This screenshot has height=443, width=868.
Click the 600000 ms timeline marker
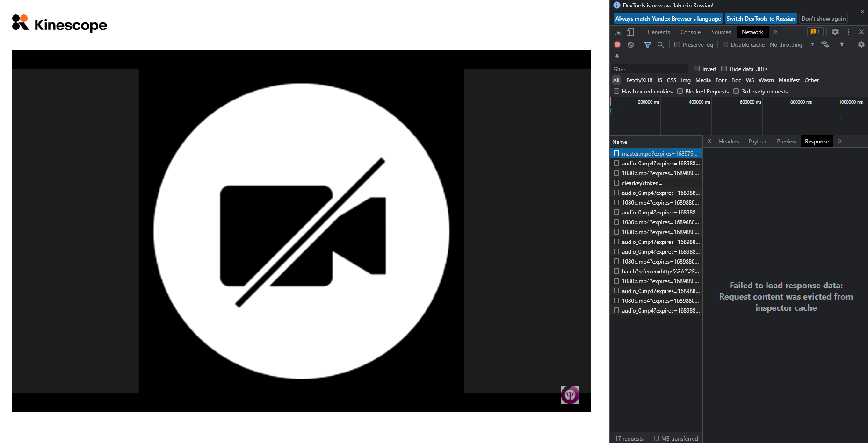(x=750, y=102)
